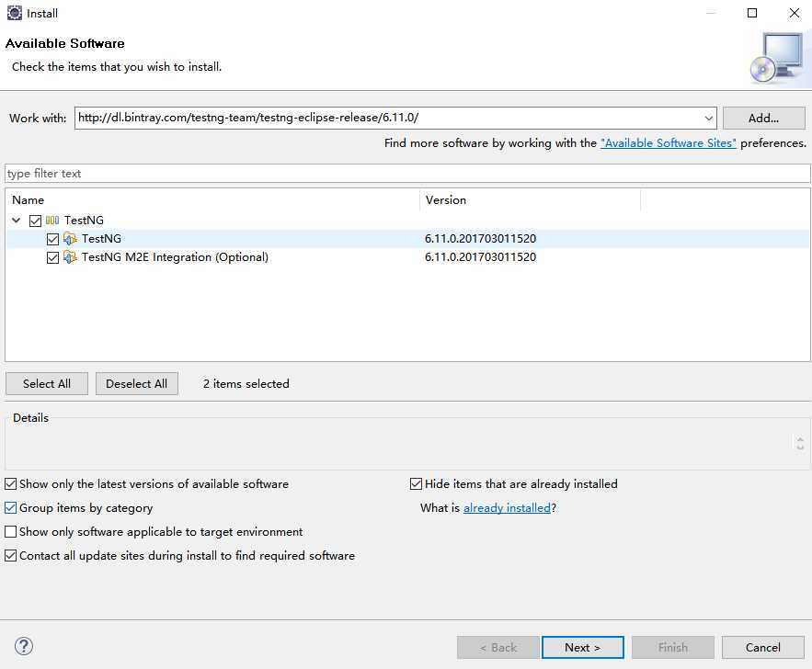Toggle Group items by category checkbox
812x669 pixels.
[10, 508]
